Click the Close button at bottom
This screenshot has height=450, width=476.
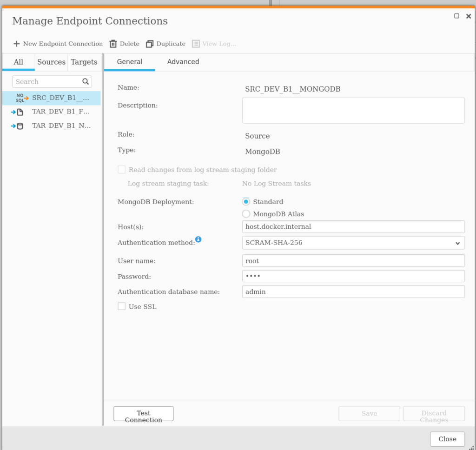click(447, 439)
